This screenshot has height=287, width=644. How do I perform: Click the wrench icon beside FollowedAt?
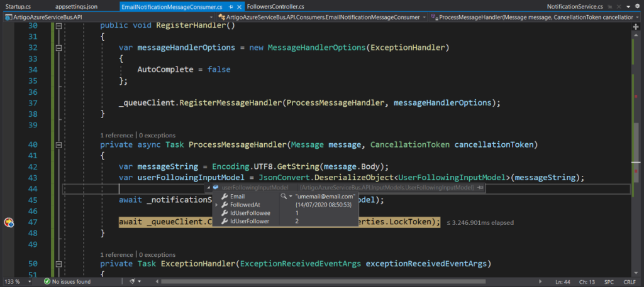(x=225, y=205)
